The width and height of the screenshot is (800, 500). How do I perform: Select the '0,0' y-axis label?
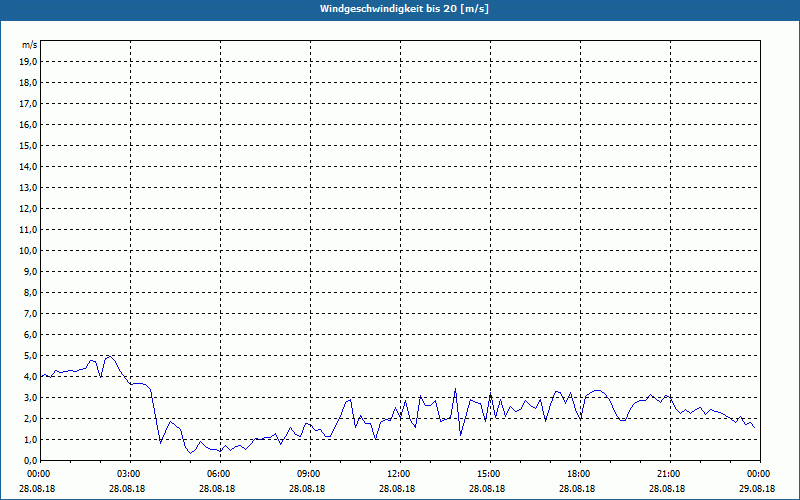31,461
